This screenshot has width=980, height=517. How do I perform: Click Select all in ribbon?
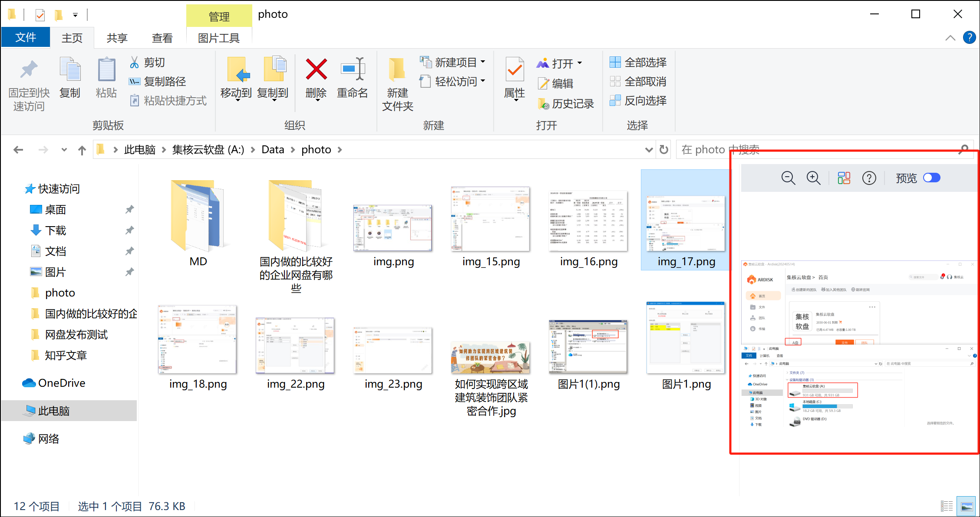638,63
